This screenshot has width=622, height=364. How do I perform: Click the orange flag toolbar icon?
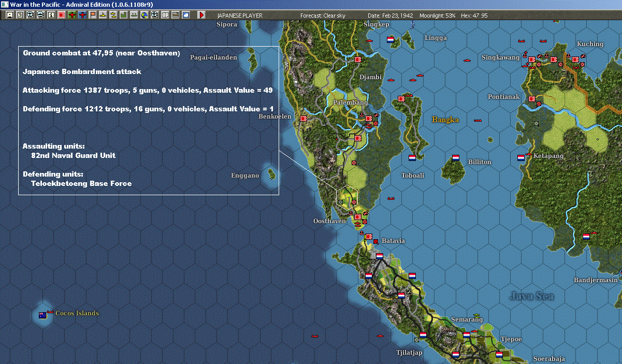93,15
